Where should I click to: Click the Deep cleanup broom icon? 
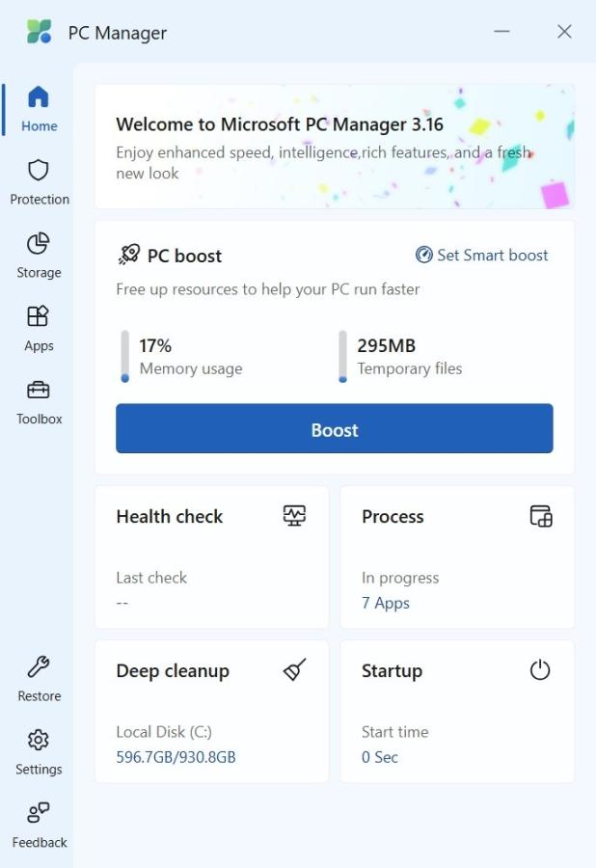[x=294, y=670]
